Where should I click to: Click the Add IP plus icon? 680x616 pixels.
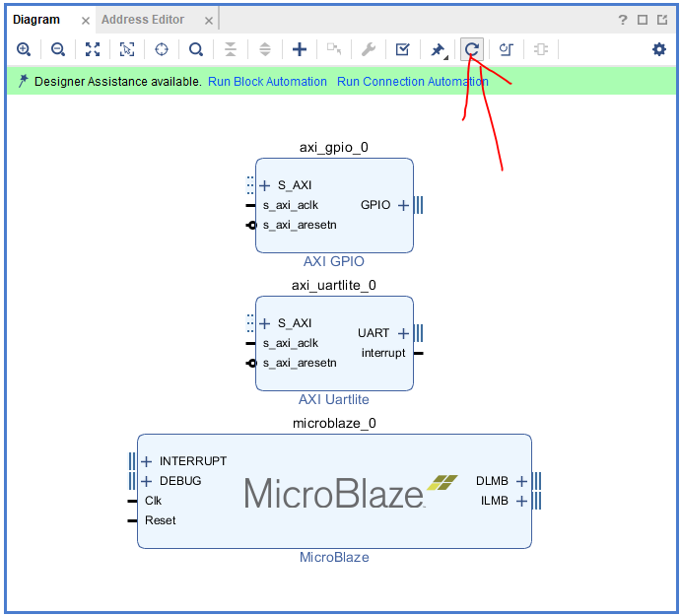coord(300,49)
